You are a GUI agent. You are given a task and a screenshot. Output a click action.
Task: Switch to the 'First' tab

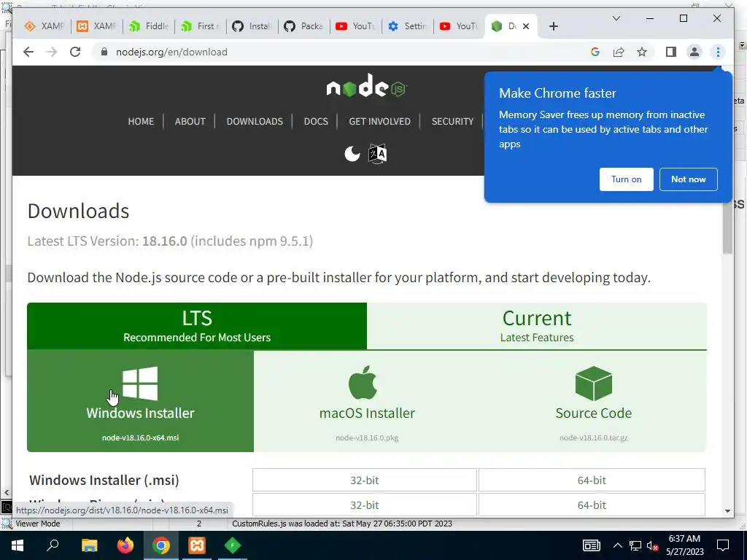[x=201, y=26]
